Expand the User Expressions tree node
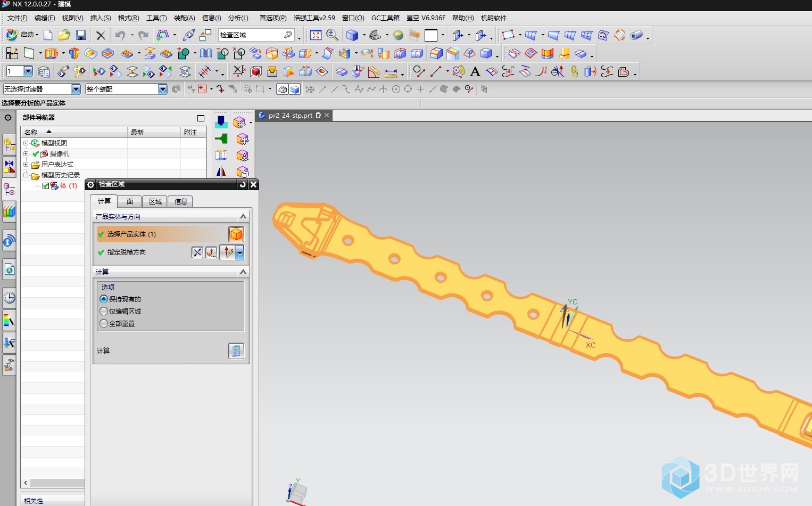Image resolution: width=812 pixels, height=506 pixels. (x=26, y=164)
